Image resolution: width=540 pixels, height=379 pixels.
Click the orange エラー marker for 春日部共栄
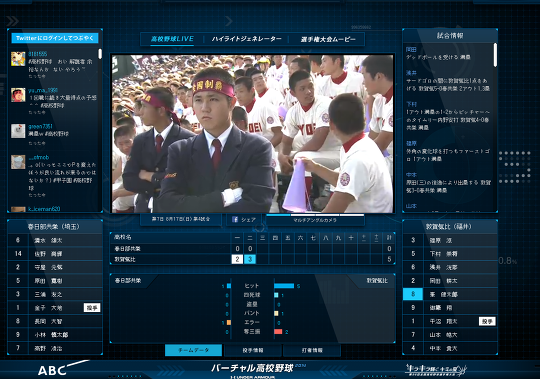click(x=229, y=323)
